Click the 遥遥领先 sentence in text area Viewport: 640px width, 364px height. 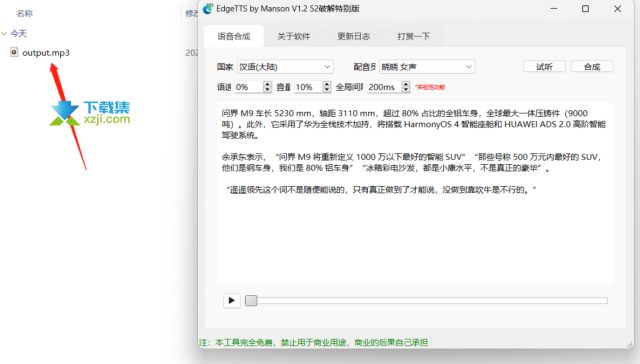click(x=381, y=190)
